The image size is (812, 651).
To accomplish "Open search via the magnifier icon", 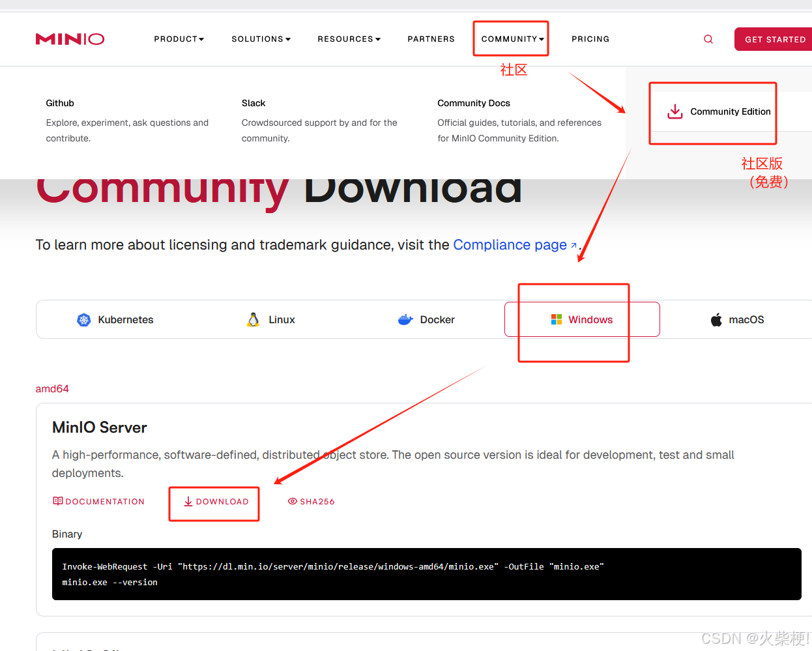I will [708, 39].
